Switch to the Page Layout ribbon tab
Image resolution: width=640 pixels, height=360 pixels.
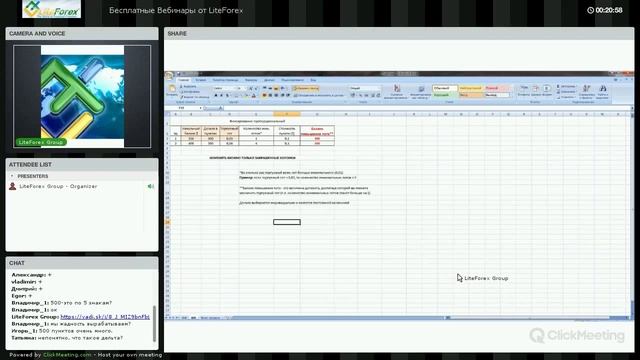pos(225,80)
